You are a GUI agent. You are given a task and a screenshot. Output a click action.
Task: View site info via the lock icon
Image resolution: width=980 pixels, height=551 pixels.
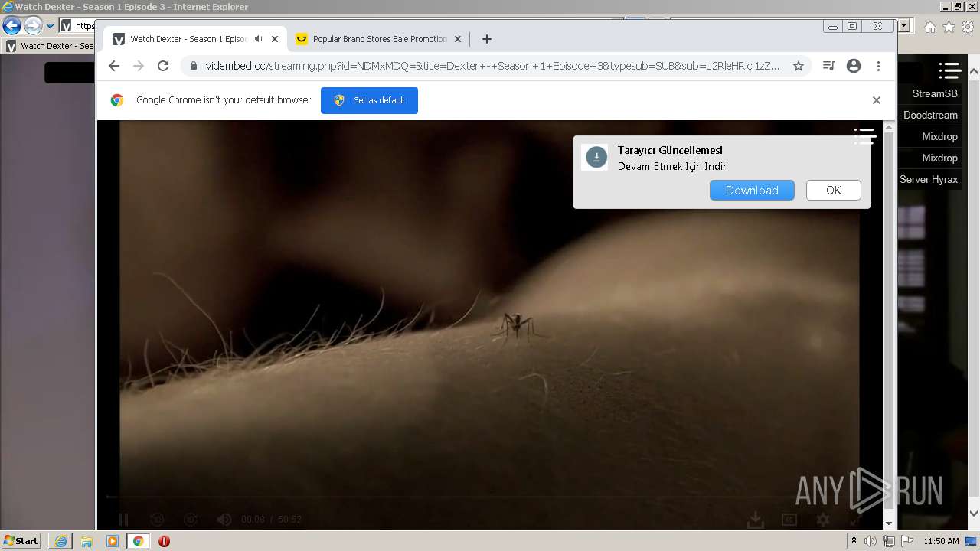[193, 66]
